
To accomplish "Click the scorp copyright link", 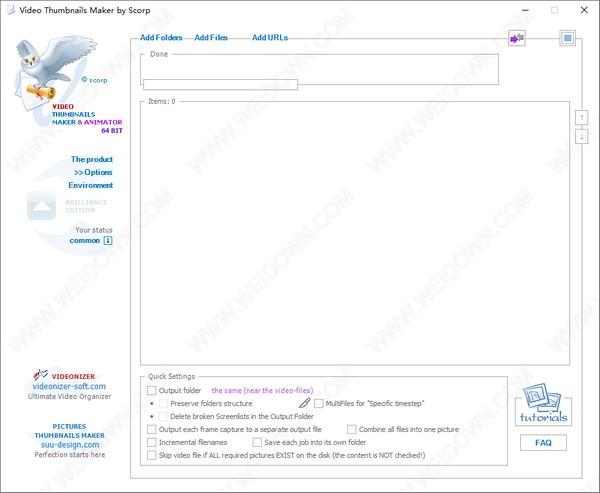I will (95, 80).
